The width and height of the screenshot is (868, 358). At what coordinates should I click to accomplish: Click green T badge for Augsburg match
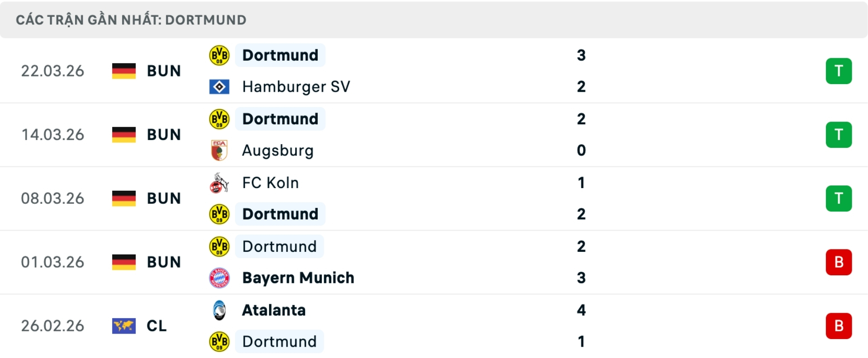839,135
